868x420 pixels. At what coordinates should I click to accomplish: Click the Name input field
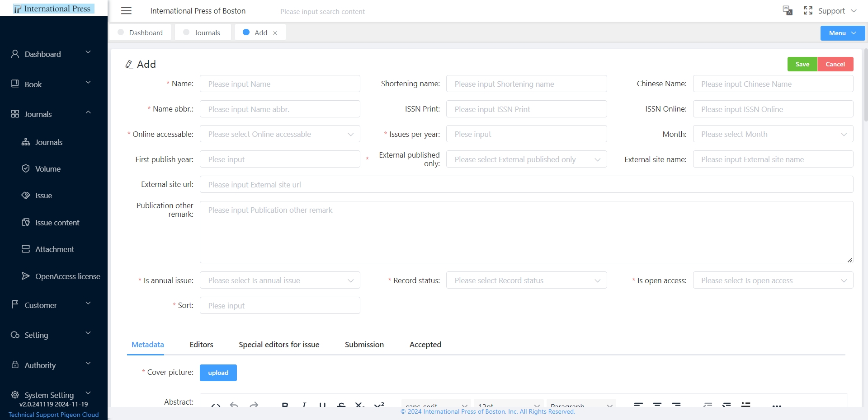[x=280, y=84]
